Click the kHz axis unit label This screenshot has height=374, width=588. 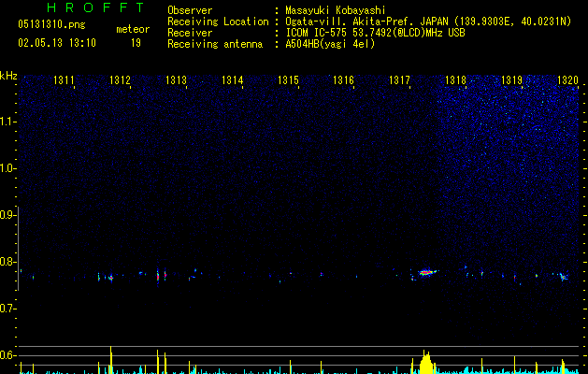(x=8, y=76)
